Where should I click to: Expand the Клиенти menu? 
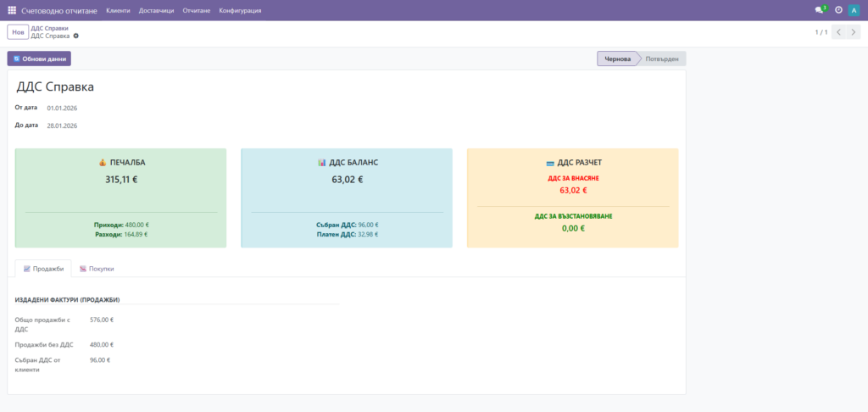point(118,10)
